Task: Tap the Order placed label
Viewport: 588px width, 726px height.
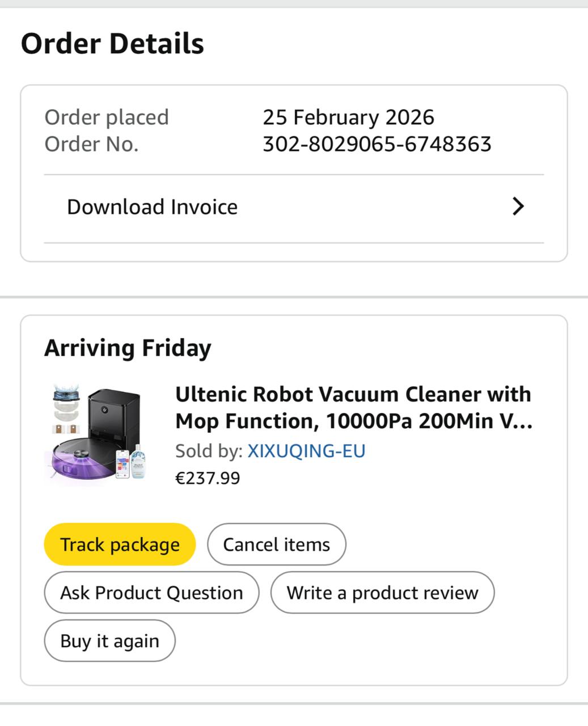Action: pyautogui.click(x=107, y=117)
